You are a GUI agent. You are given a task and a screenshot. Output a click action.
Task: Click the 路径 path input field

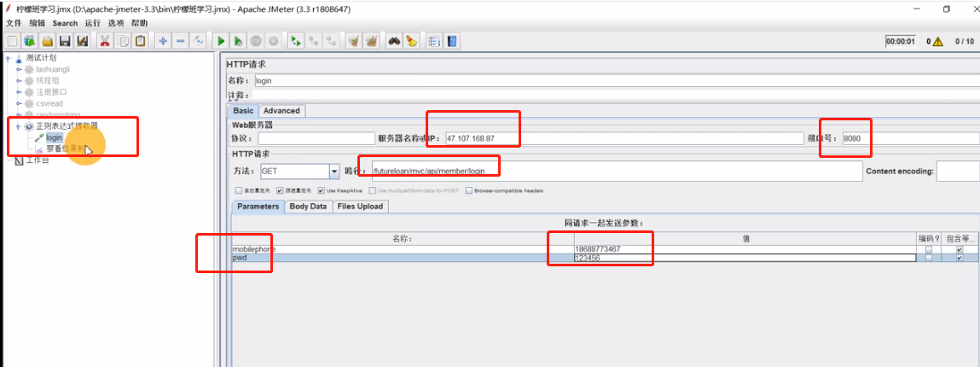pyautogui.click(x=617, y=171)
